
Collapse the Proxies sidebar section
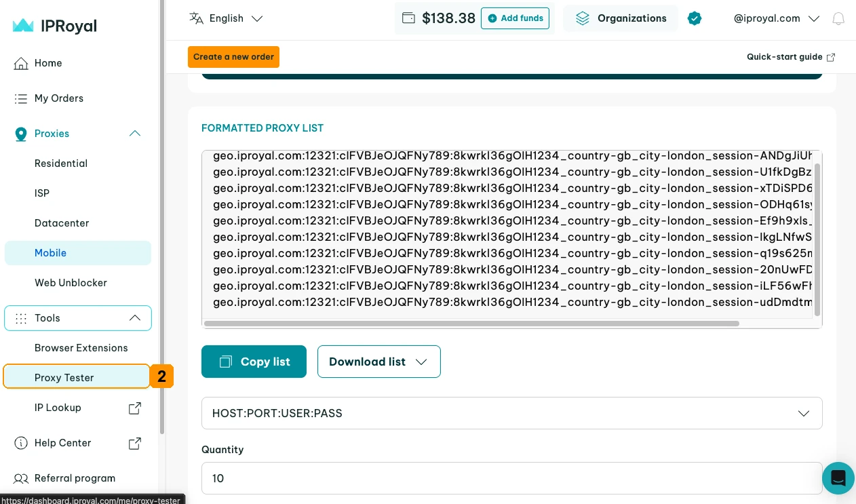pyautogui.click(x=135, y=134)
